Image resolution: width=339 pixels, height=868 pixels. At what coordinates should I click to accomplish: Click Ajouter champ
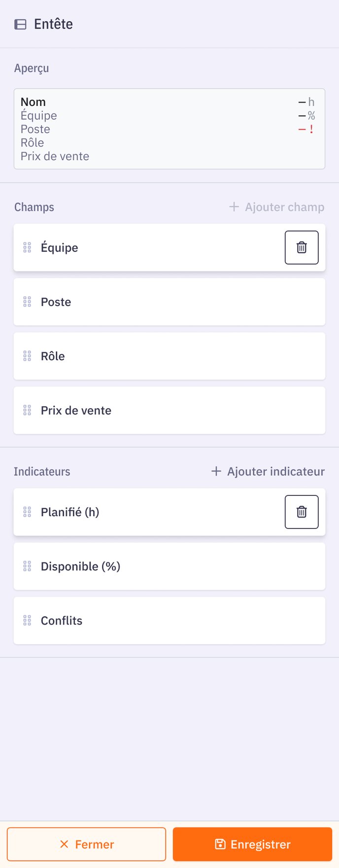(x=276, y=207)
